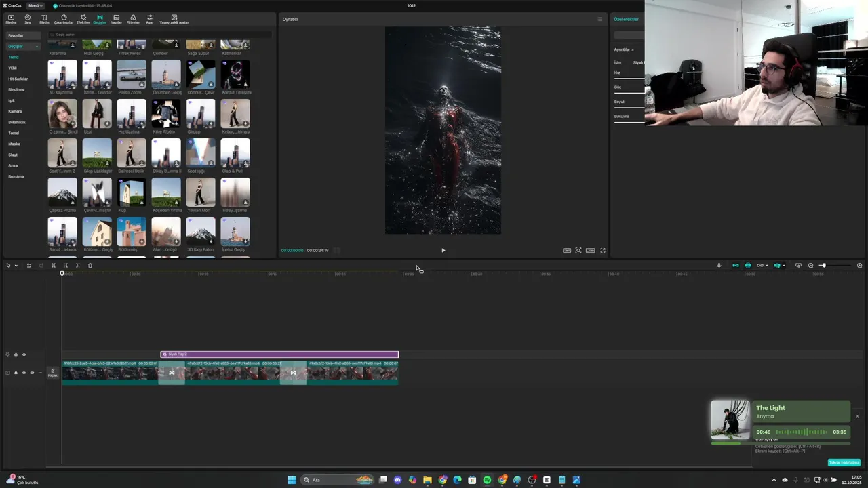Redo the last undone action
The image size is (868, 488).
(x=41, y=266)
